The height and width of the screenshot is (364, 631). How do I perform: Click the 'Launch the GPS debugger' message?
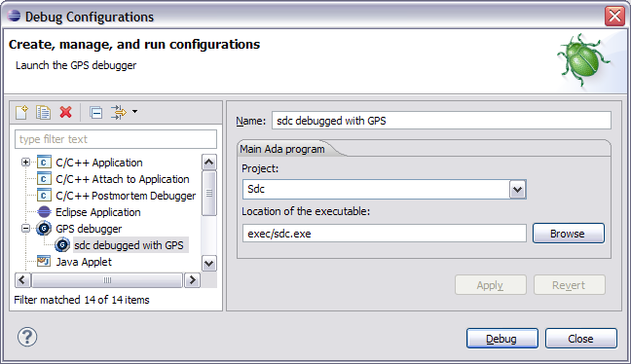pyautogui.click(x=76, y=65)
